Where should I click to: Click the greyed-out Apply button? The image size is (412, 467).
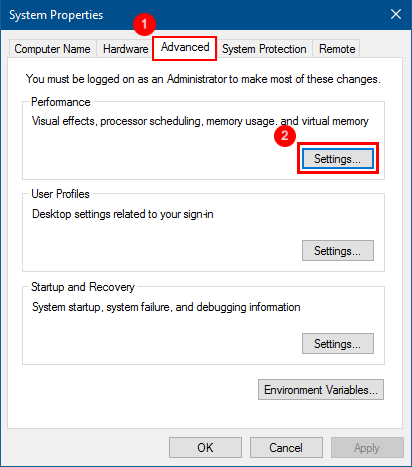(x=367, y=448)
